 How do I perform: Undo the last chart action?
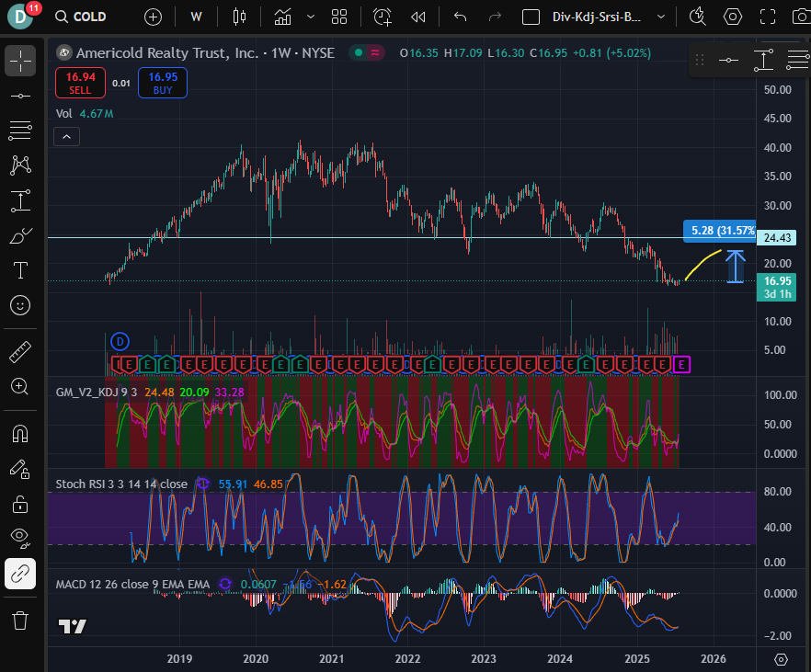[460, 17]
